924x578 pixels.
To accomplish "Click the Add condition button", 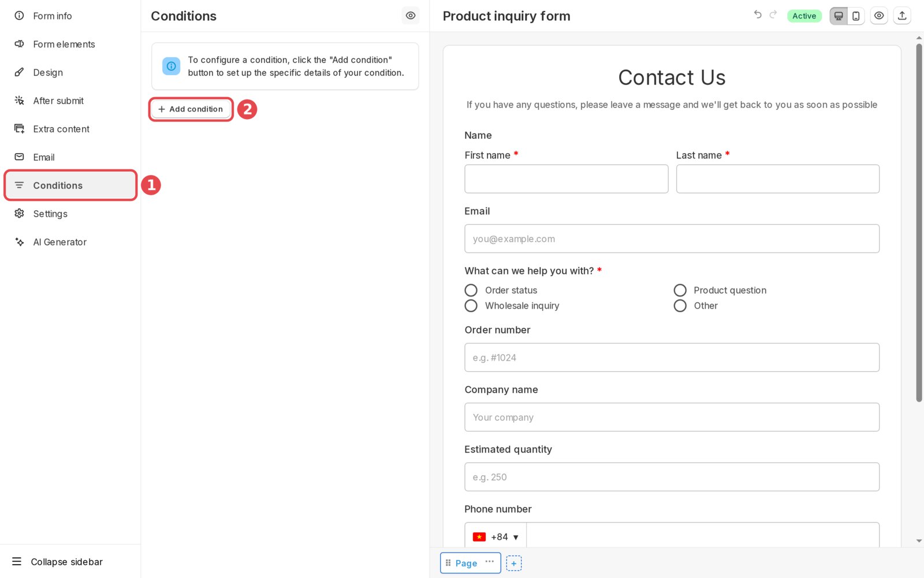I will click(x=191, y=109).
